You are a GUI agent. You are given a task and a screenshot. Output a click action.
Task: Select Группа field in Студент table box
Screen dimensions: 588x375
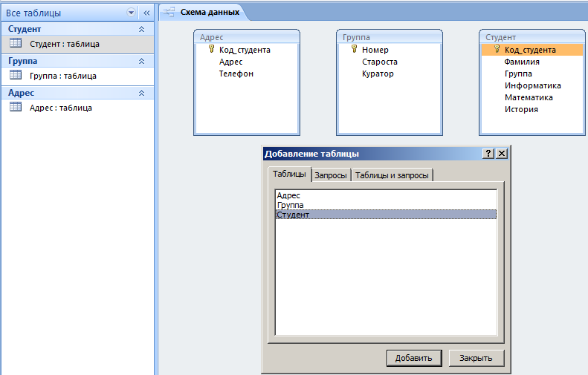point(518,74)
